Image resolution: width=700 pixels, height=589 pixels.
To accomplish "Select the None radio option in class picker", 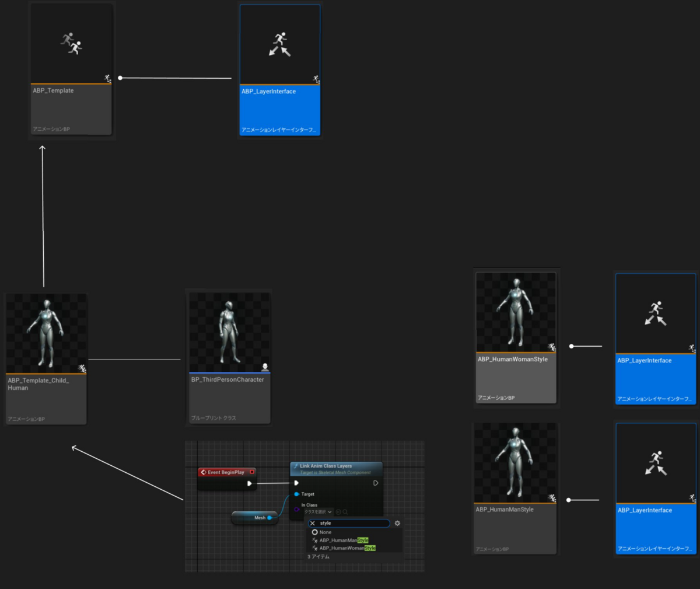I will (315, 532).
